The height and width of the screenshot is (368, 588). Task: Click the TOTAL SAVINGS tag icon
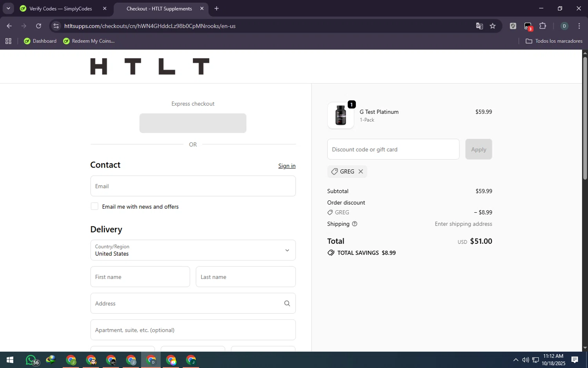(331, 253)
